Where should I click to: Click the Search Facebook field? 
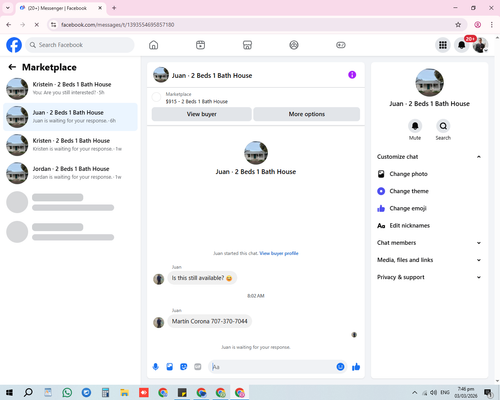80,45
